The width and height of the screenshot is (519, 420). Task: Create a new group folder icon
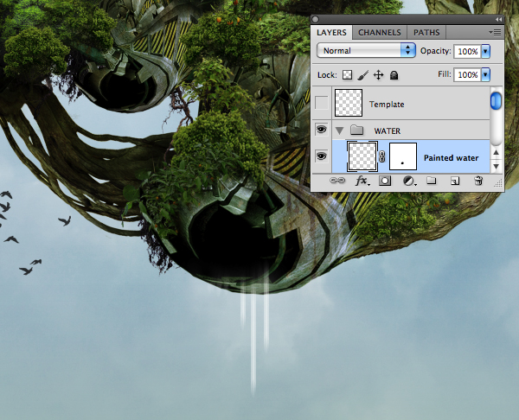[x=431, y=181]
